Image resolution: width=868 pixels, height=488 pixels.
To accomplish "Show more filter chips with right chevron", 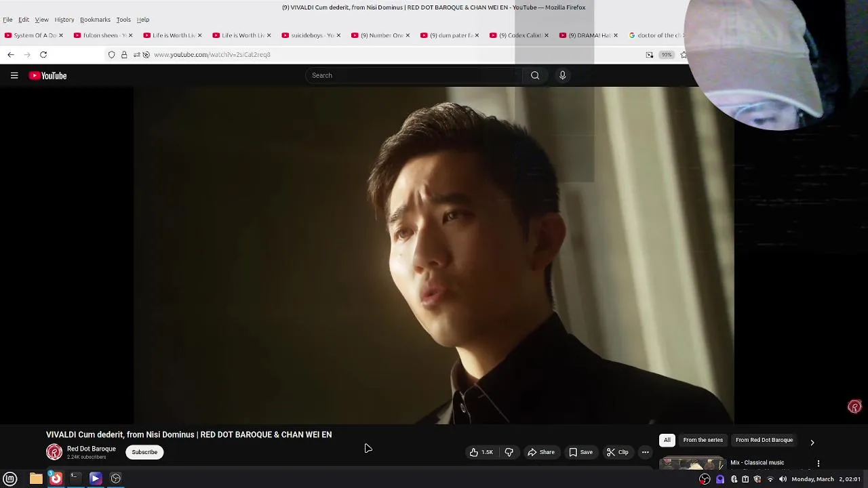I will (x=812, y=442).
